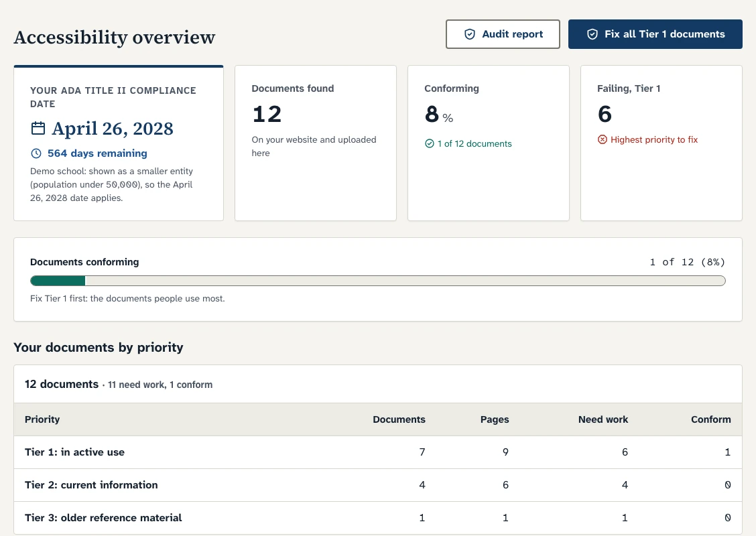Click red cross icon by Highest priority to fix
This screenshot has height=536, width=756.
coord(603,140)
